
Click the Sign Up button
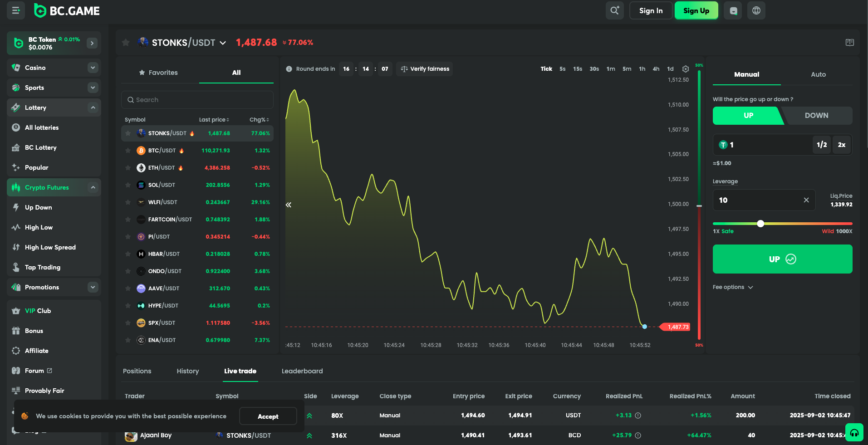696,10
